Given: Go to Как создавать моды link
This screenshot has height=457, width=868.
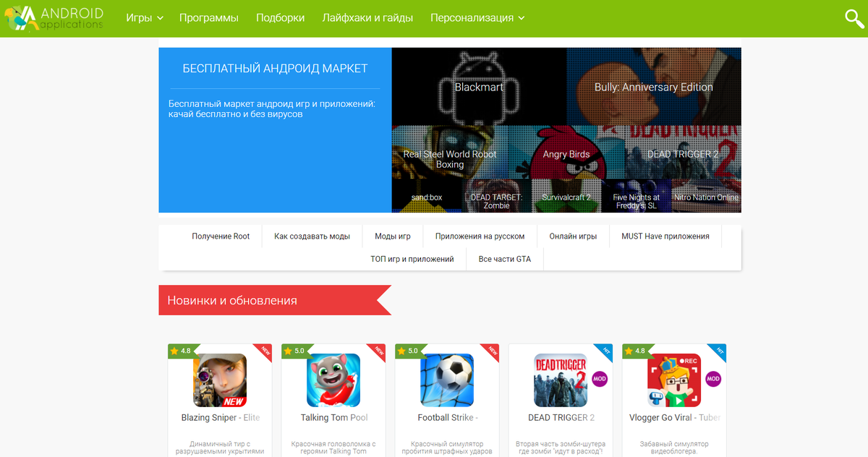Looking at the screenshot, I should click(x=312, y=236).
